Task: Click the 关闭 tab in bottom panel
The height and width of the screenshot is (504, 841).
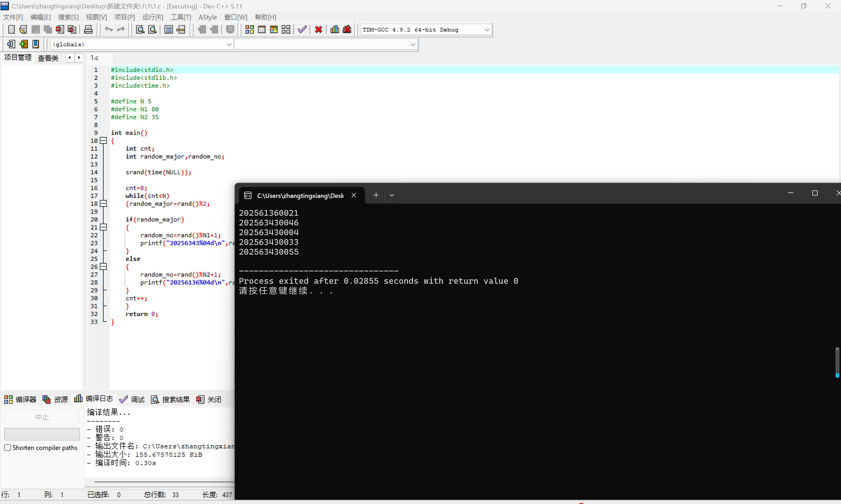Action: click(209, 400)
